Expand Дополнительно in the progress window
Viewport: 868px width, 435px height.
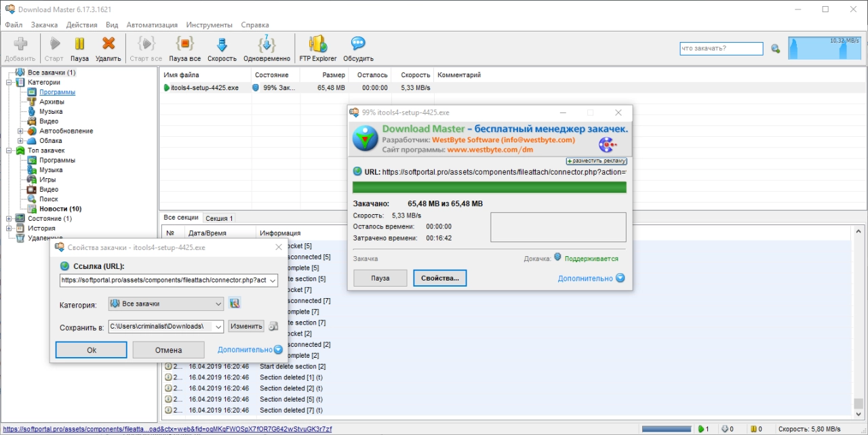tap(591, 278)
